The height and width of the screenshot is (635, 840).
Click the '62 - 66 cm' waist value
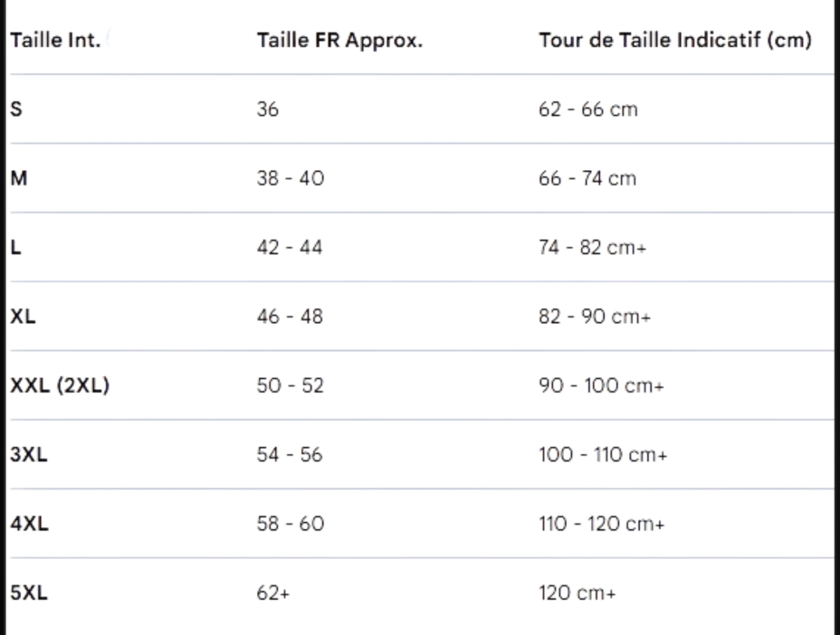tap(587, 109)
